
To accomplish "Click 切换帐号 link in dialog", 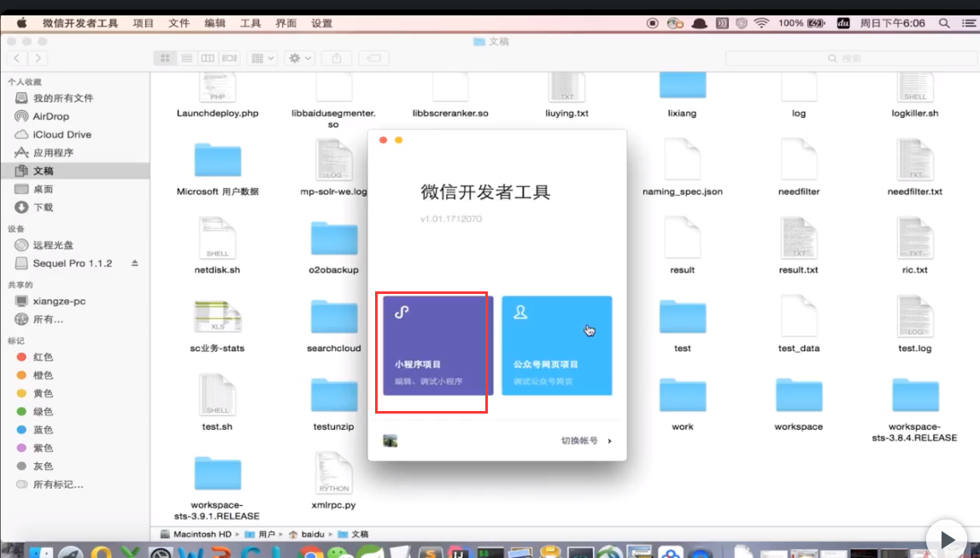I will click(x=585, y=441).
